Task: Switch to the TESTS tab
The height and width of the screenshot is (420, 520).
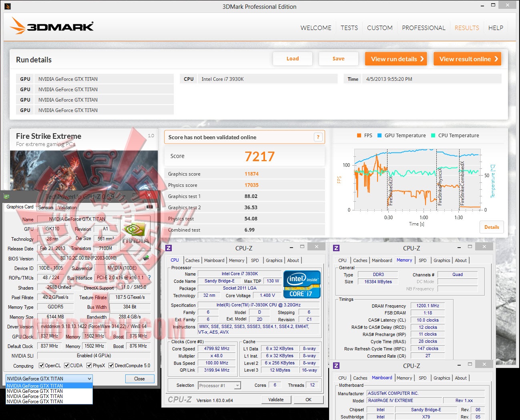Action: [x=349, y=28]
